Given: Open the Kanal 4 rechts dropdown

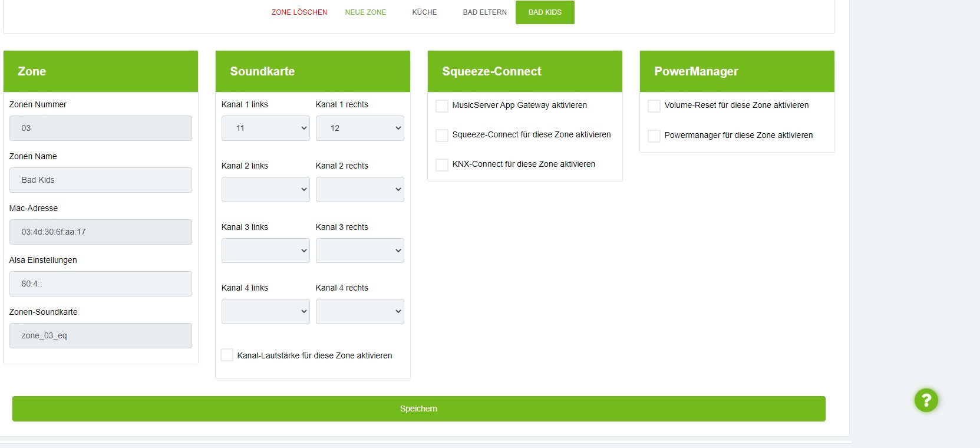Looking at the screenshot, I should tap(360, 311).
